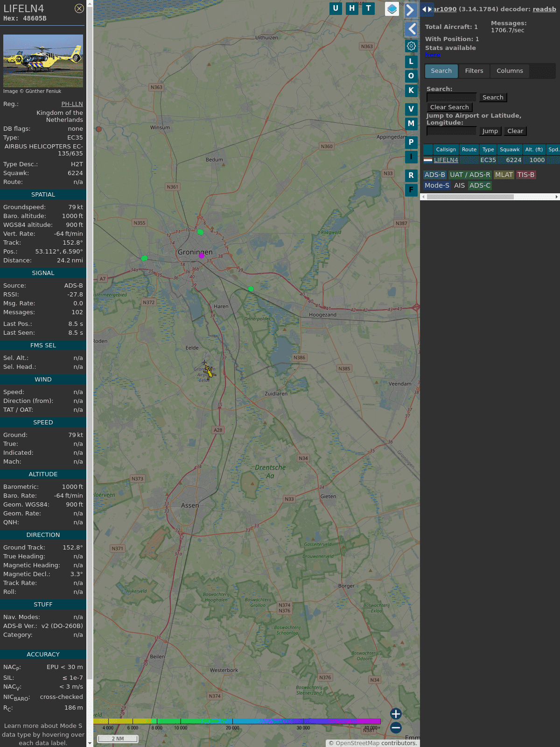Open the OpenStreetMap attribution link
This screenshot has height=747, width=560.
point(357,743)
